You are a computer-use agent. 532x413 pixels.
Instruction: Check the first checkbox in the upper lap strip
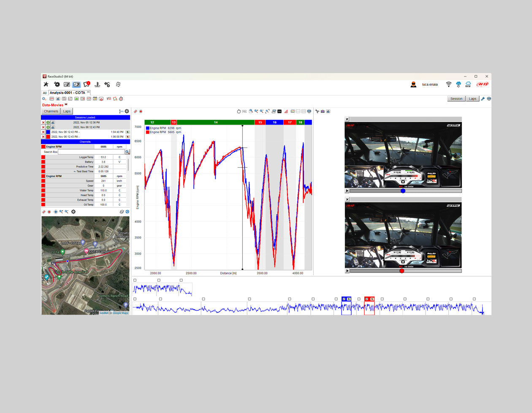(x=135, y=280)
